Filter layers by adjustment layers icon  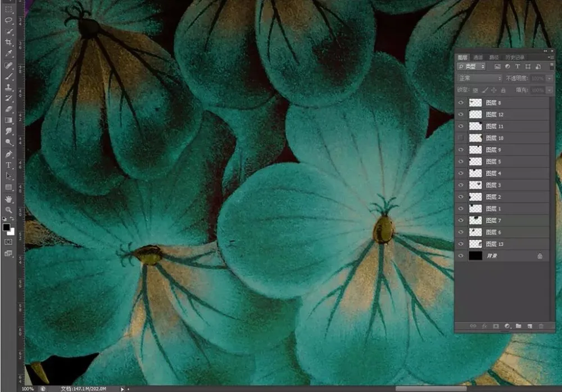[507, 67]
